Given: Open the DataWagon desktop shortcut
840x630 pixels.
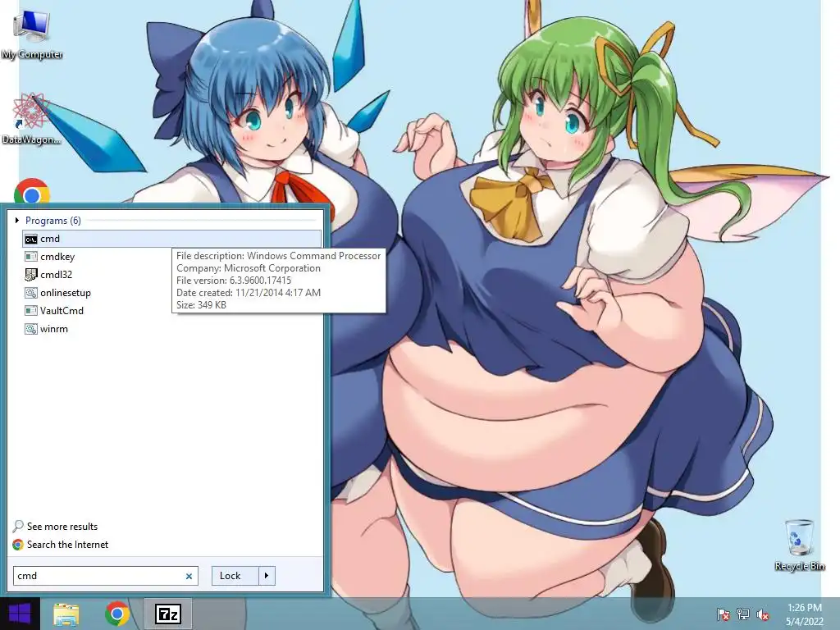Looking at the screenshot, I should 31,119.
